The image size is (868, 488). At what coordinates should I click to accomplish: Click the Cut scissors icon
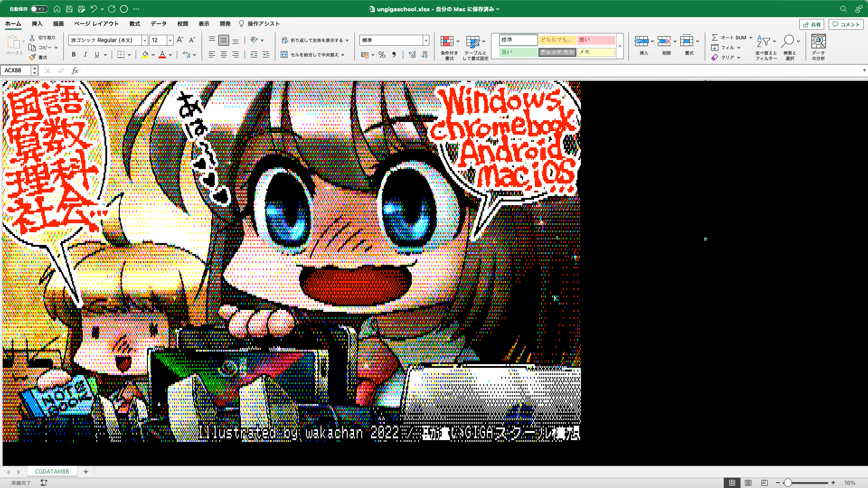[32, 38]
